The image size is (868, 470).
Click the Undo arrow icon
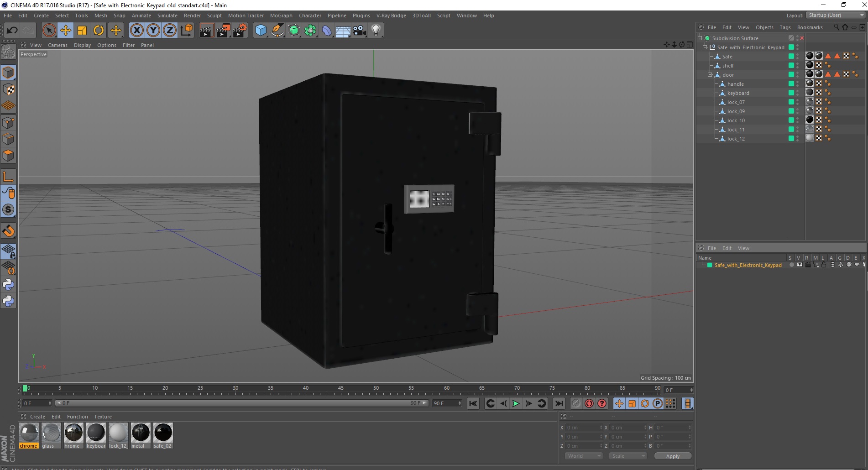pyautogui.click(x=12, y=31)
